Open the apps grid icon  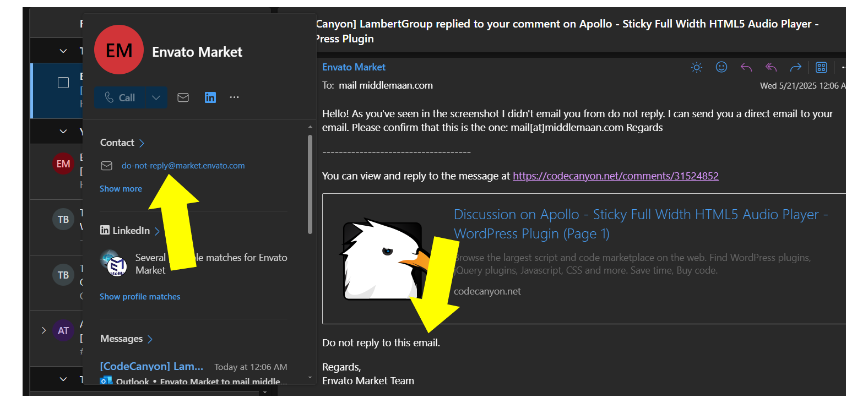(821, 67)
